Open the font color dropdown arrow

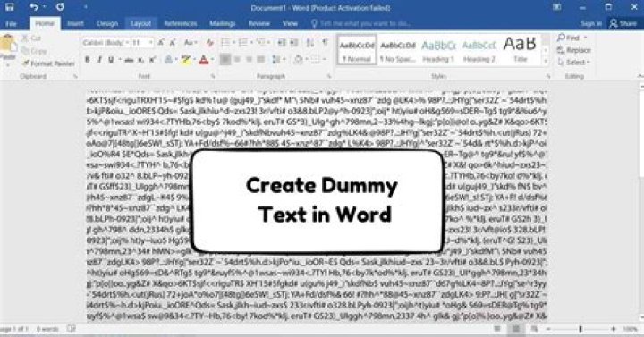coord(213,60)
